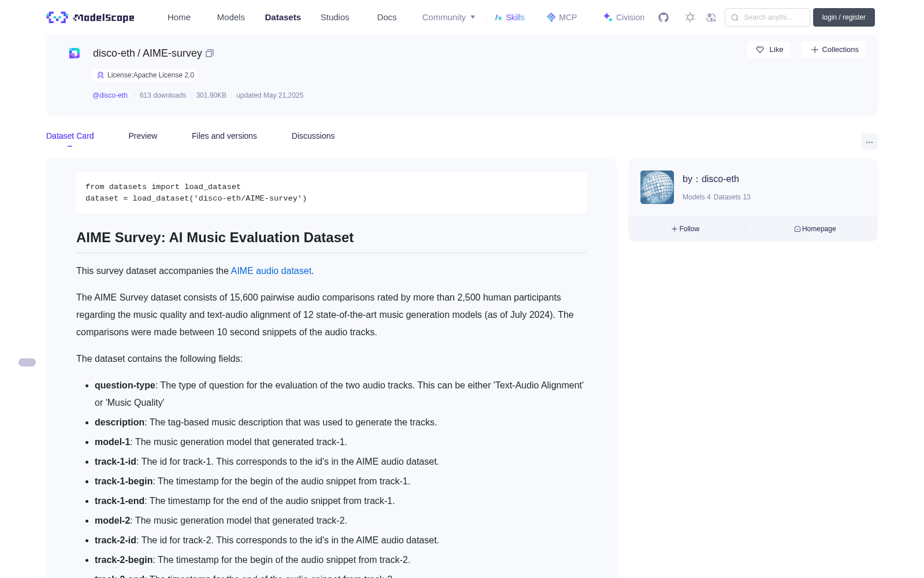
Task: Click the dataset avatar icon beside disco-eth / AIME-survey
Action: point(74,53)
